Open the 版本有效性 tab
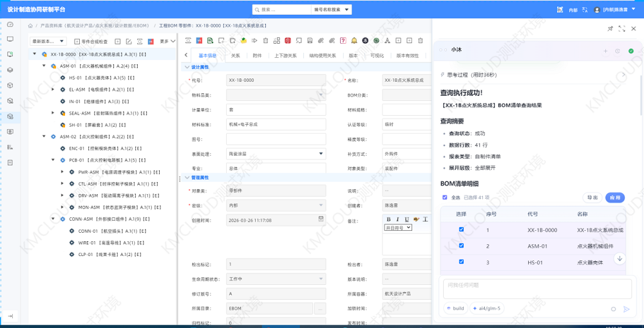The width and height of the screenshot is (644, 328). [408, 56]
